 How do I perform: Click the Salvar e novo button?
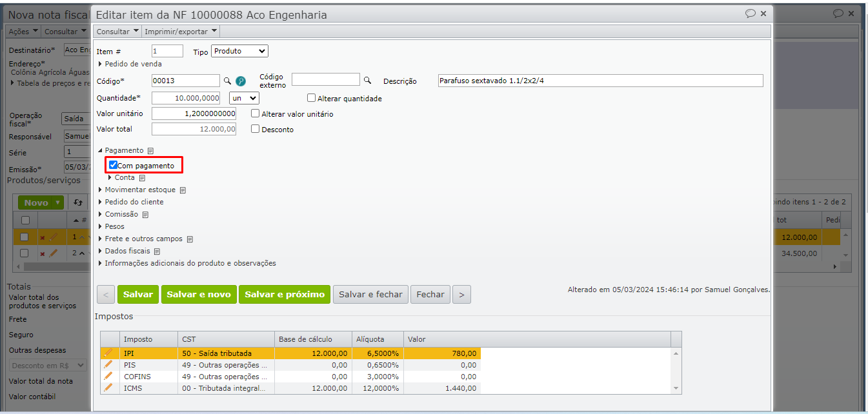pos(199,295)
